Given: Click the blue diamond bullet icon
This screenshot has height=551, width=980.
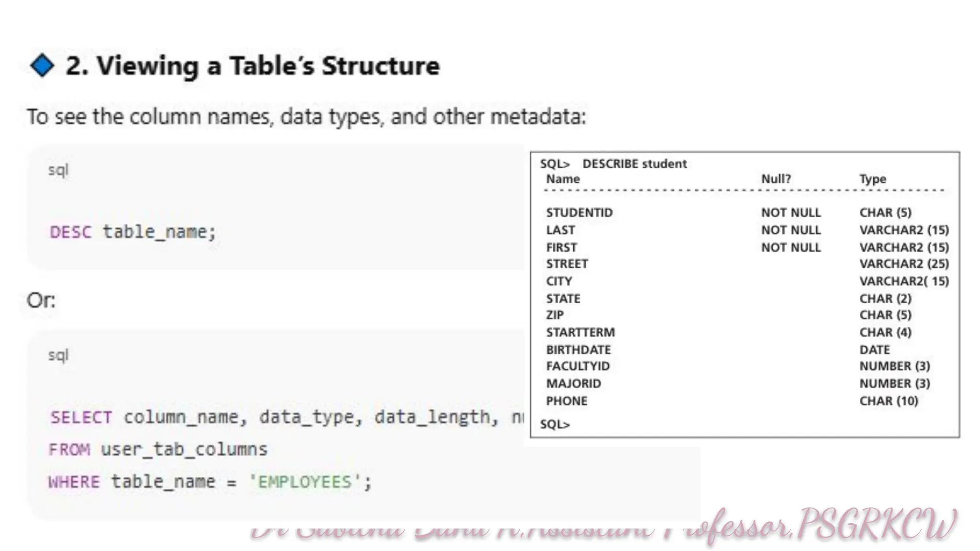Looking at the screenshot, I should click(x=42, y=65).
